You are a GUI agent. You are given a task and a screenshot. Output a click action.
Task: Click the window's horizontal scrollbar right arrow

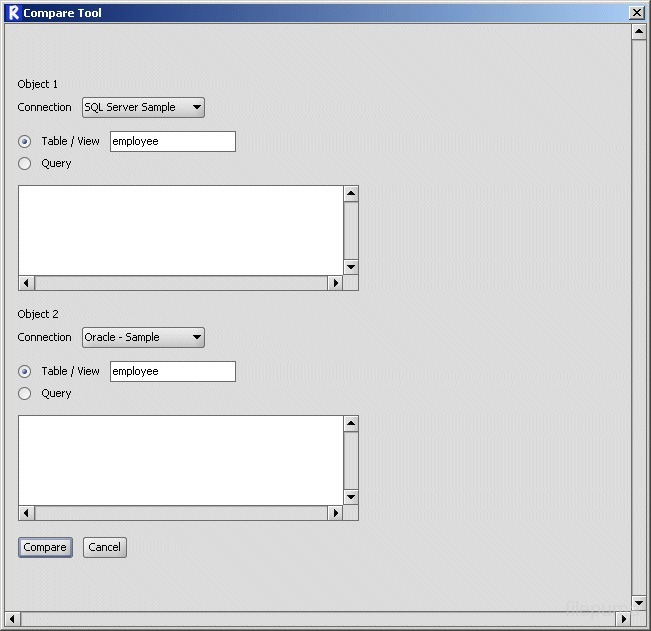tap(623, 619)
